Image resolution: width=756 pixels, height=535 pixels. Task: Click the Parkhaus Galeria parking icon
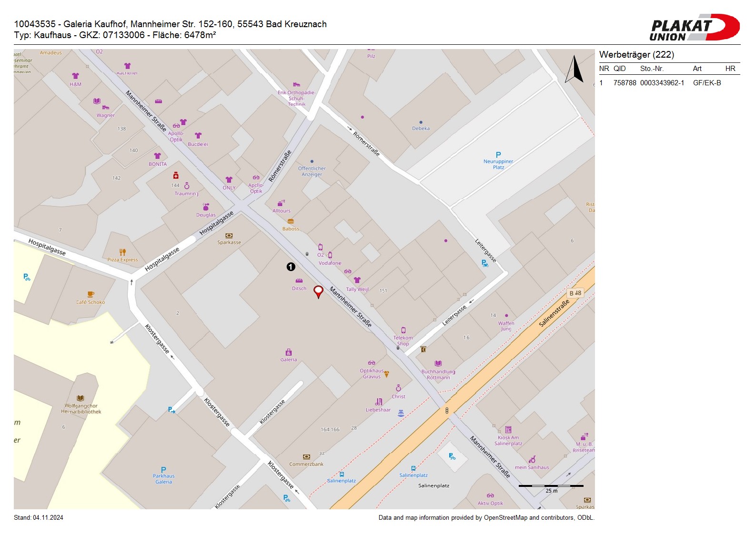coord(163,470)
